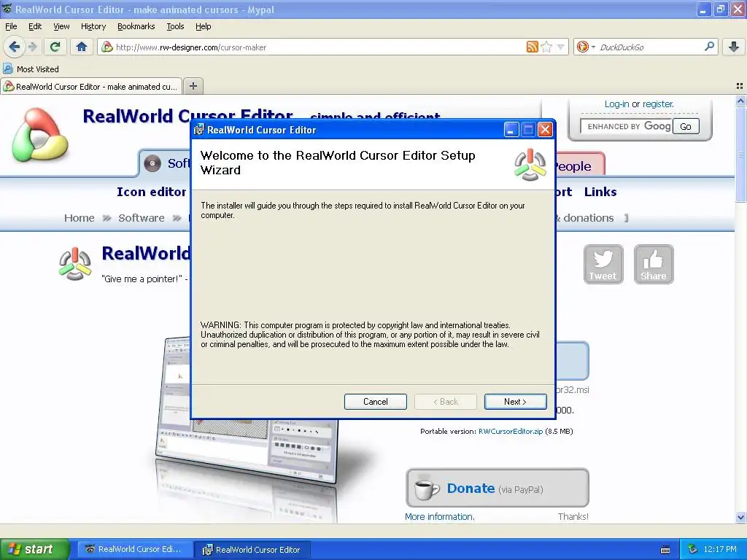Click the browser Forward arrow button
This screenshot has height=560, width=747.
click(32, 47)
